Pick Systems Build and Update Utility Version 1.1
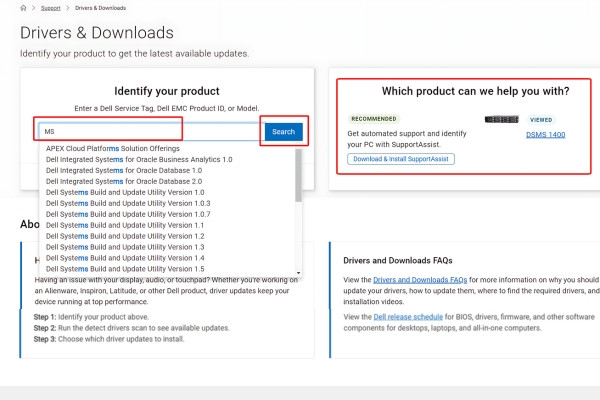The height and width of the screenshot is (400, 600). click(x=125, y=225)
